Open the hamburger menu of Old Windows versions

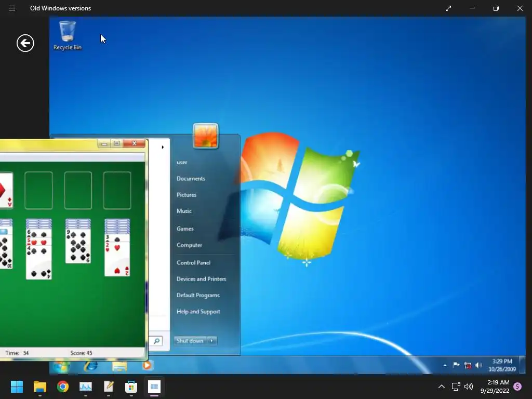coord(12,8)
